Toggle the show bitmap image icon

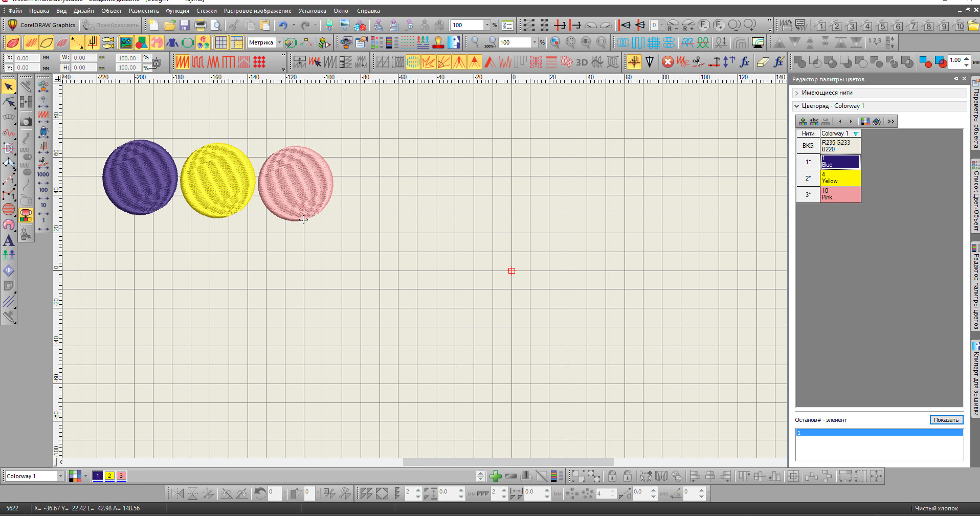(x=126, y=42)
